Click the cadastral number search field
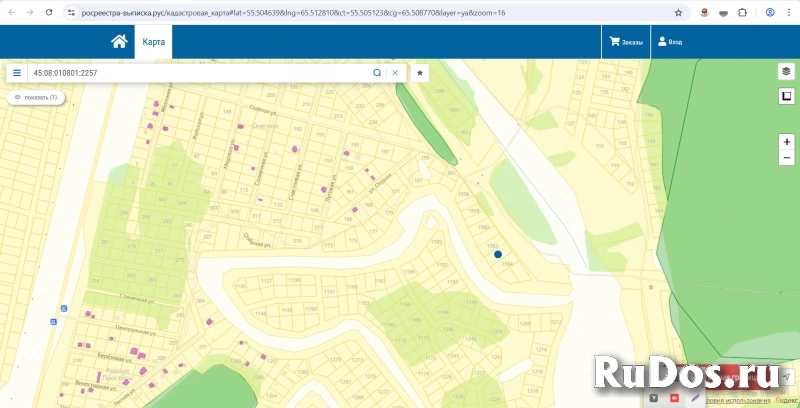The height and width of the screenshot is (408, 800). pos(200,73)
